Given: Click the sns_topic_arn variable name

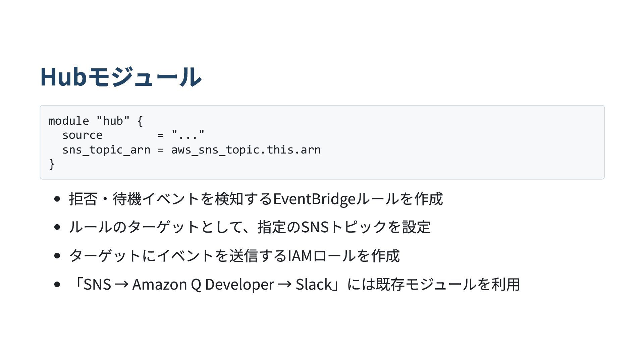Looking at the screenshot, I should coord(106,150).
